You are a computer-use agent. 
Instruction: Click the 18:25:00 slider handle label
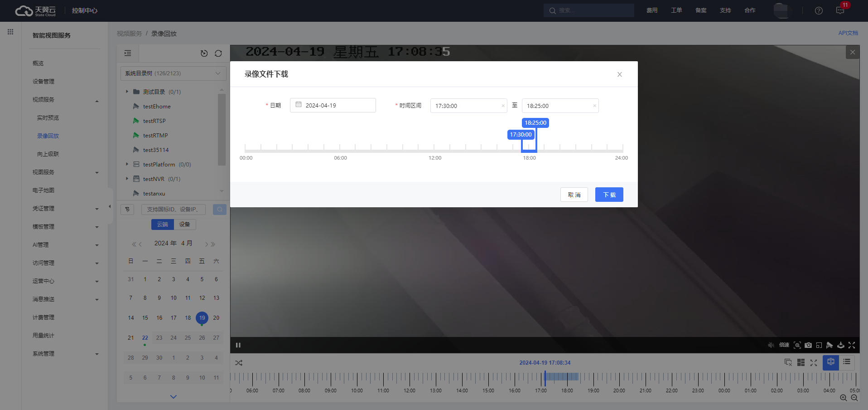pyautogui.click(x=535, y=123)
